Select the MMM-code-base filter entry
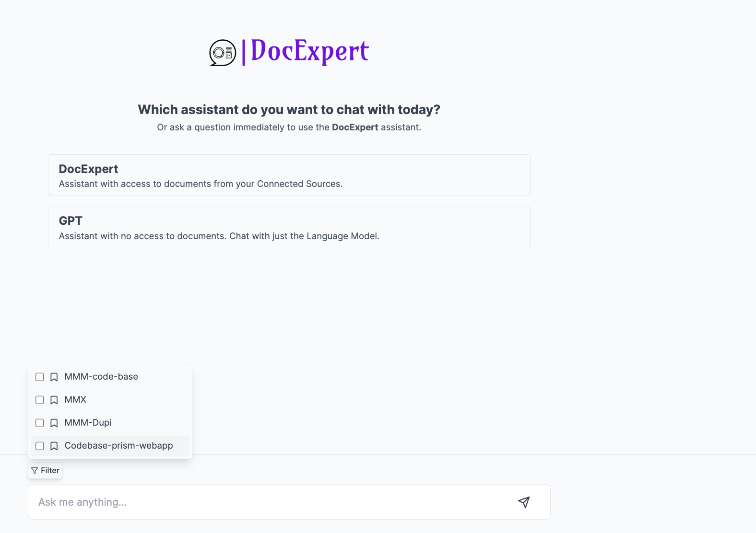The image size is (756, 533). 101,377
